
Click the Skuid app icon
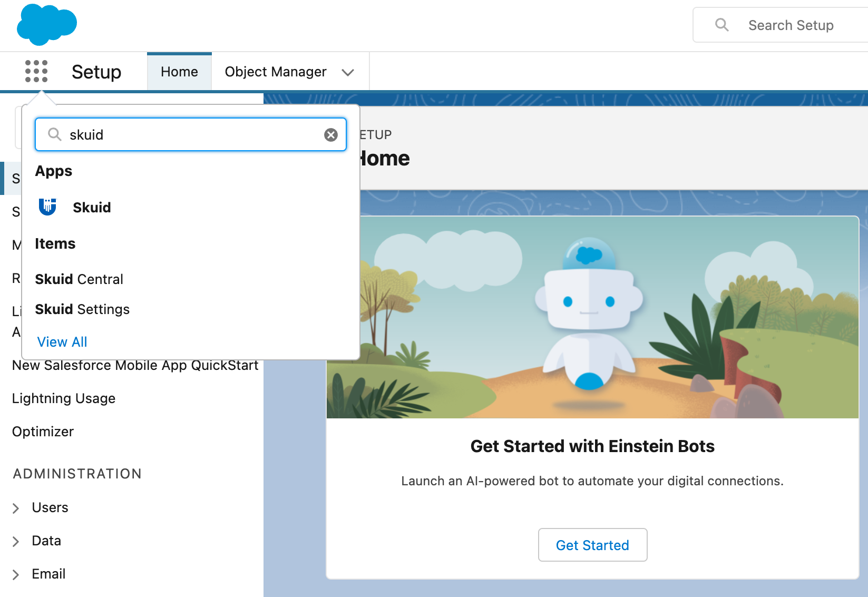pos(47,207)
